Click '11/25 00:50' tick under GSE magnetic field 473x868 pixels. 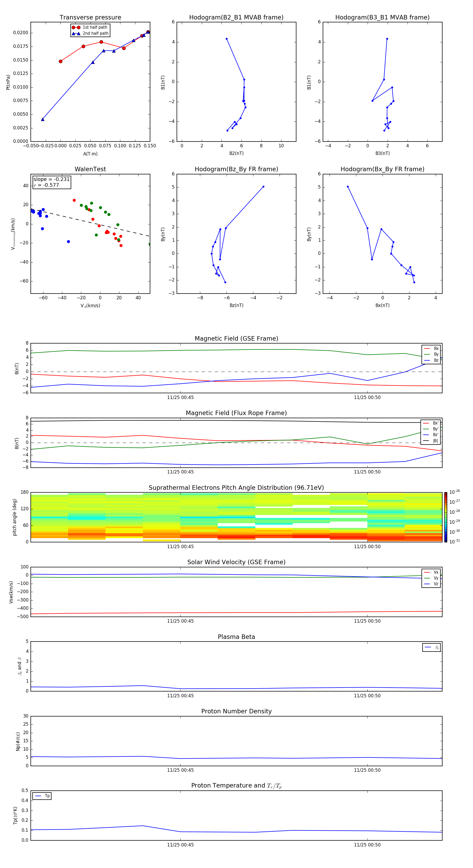click(x=367, y=398)
